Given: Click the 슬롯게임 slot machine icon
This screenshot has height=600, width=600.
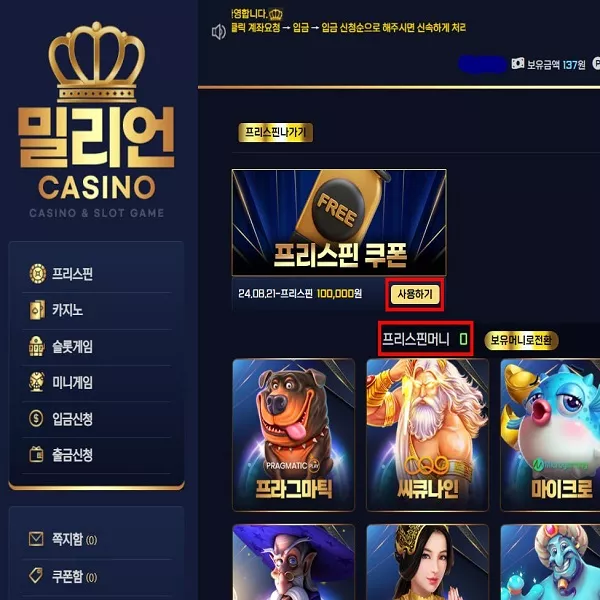Looking at the screenshot, I should tap(37, 346).
